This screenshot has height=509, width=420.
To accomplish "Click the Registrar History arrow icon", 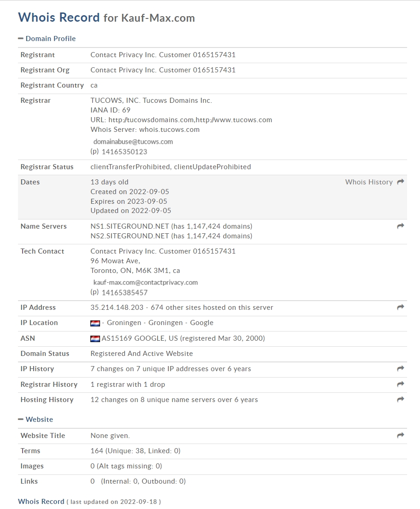I will 401,384.
